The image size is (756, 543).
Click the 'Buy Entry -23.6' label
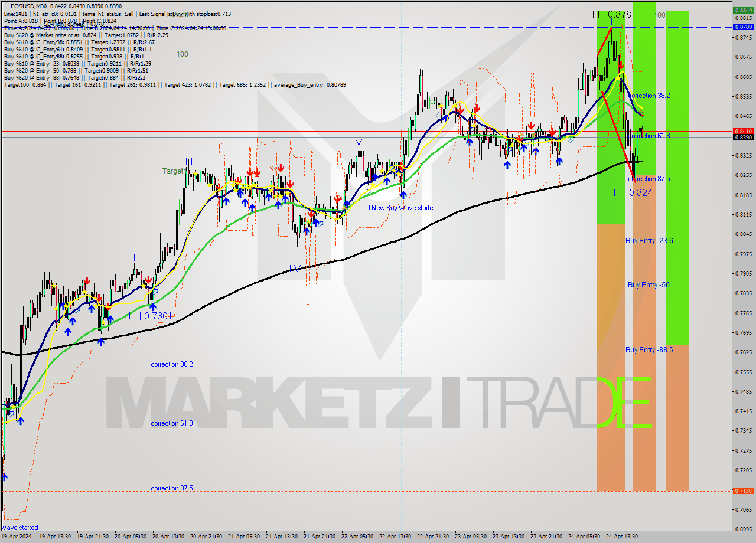click(x=649, y=241)
